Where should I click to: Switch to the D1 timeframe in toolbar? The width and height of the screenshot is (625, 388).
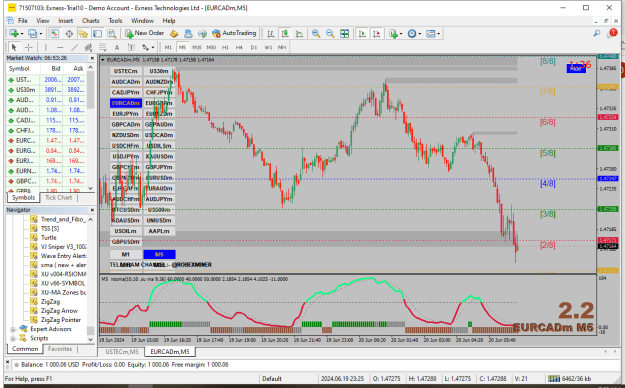point(254,47)
